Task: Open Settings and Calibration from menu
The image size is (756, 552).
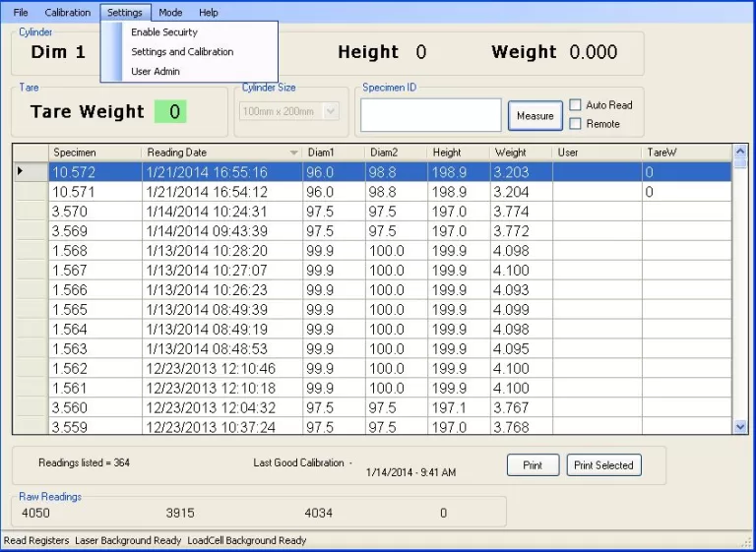Action: pyautogui.click(x=182, y=52)
